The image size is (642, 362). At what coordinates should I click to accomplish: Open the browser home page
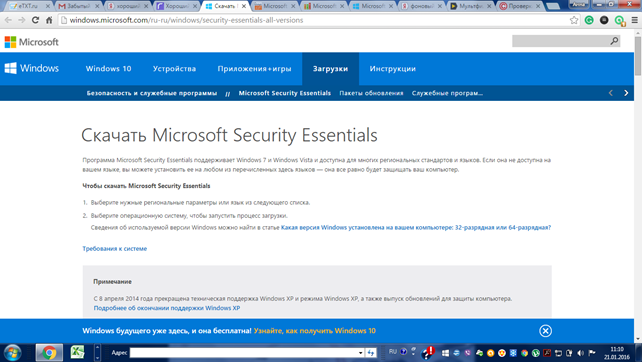click(49, 20)
